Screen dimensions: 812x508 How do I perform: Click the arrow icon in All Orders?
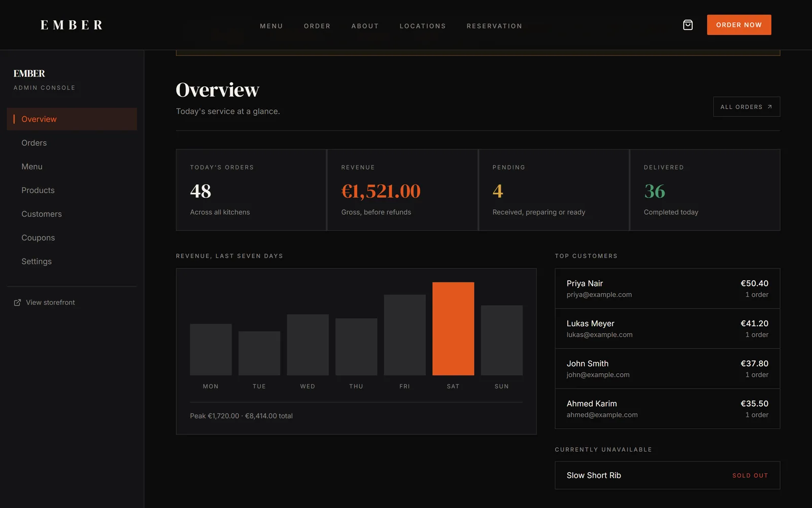tap(769, 107)
